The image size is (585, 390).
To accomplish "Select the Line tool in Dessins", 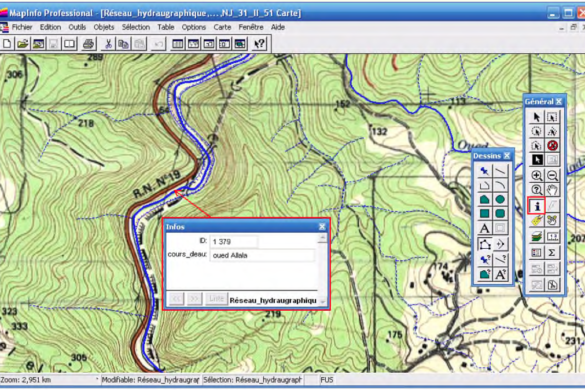I will coord(500,171).
